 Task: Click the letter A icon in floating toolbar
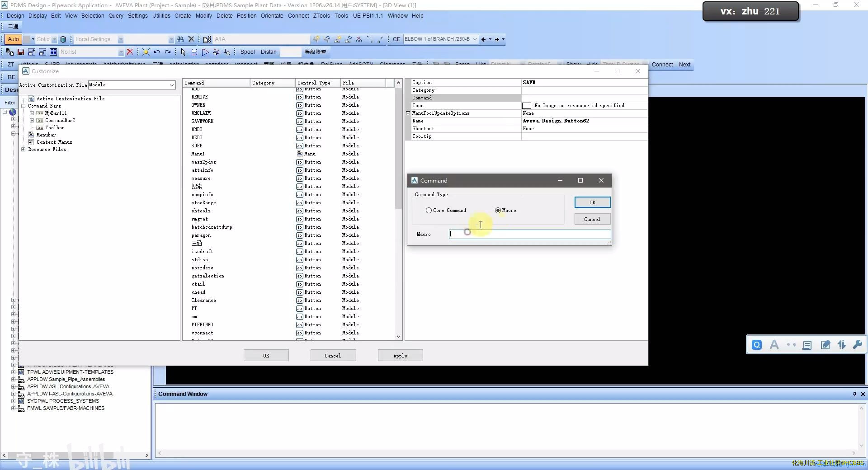point(774,345)
